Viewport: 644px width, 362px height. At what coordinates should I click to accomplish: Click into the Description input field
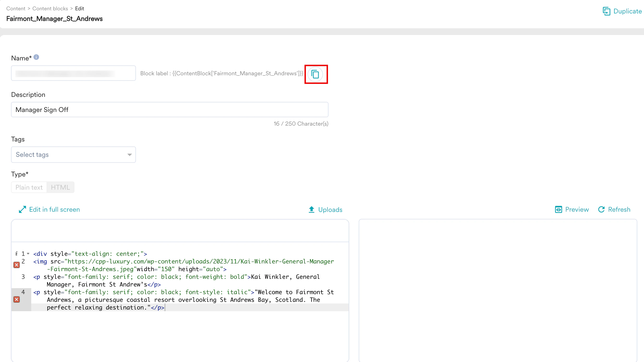(x=170, y=110)
